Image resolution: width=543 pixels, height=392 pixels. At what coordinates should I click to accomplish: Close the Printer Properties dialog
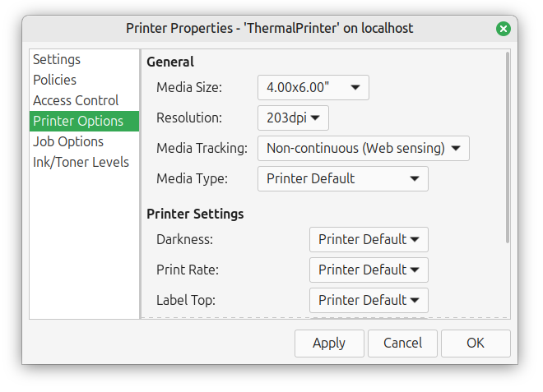[x=504, y=29]
